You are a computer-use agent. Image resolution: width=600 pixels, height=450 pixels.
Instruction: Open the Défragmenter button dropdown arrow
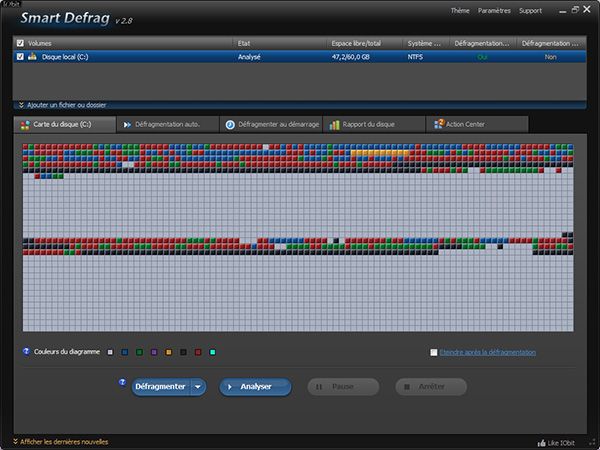click(198, 387)
